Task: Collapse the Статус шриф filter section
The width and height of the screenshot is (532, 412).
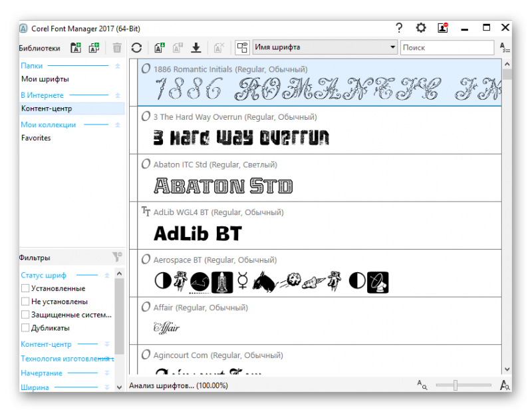Action: click(x=107, y=275)
